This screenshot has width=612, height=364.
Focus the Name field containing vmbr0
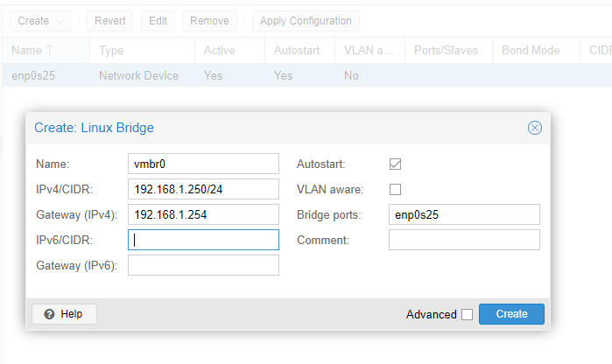[203, 164]
